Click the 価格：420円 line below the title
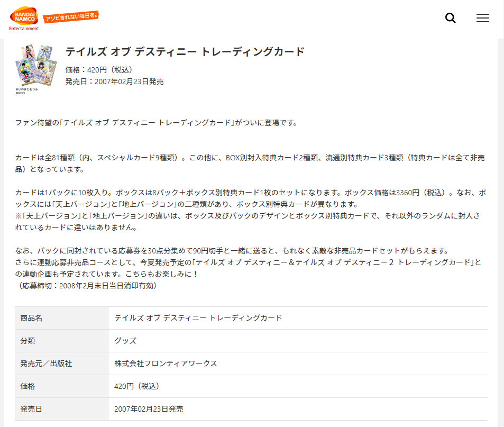504x427 pixels. pos(98,70)
